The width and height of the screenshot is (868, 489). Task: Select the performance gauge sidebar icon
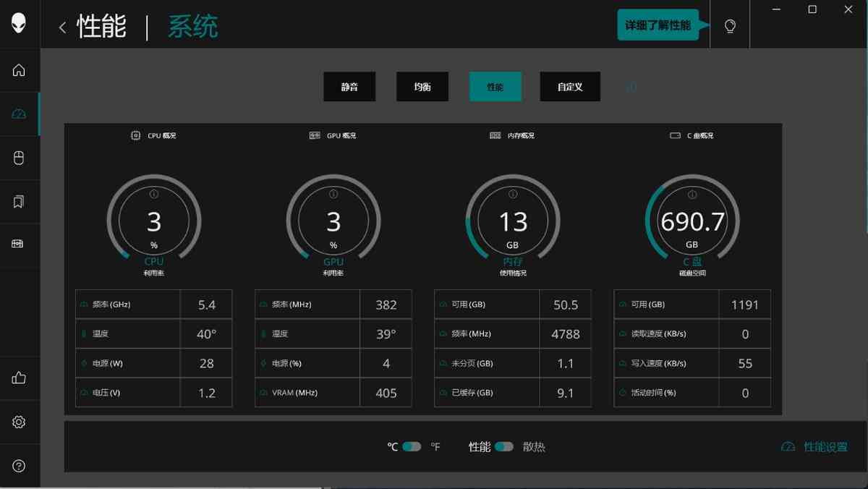tap(19, 114)
